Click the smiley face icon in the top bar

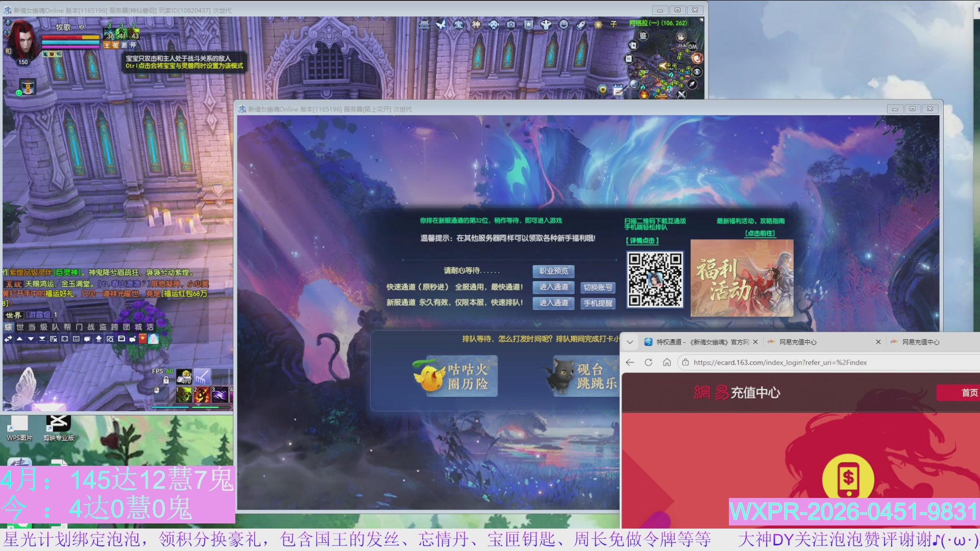click(563, 24)
